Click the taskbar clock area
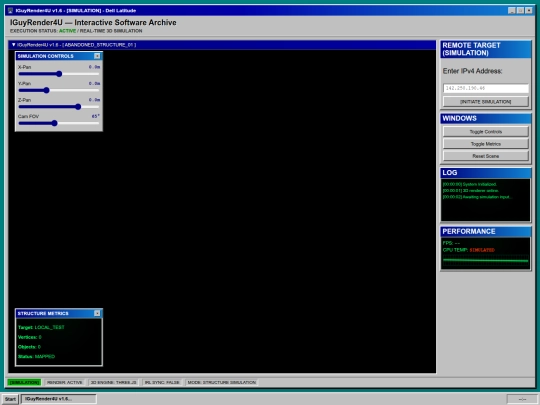This screenshot has width=540, height=405. (x=522, y=399)
